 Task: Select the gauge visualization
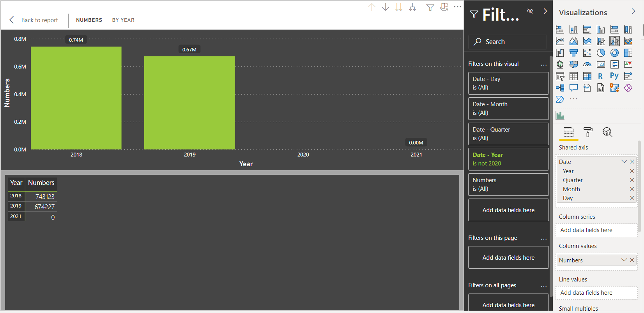(587, 65)
